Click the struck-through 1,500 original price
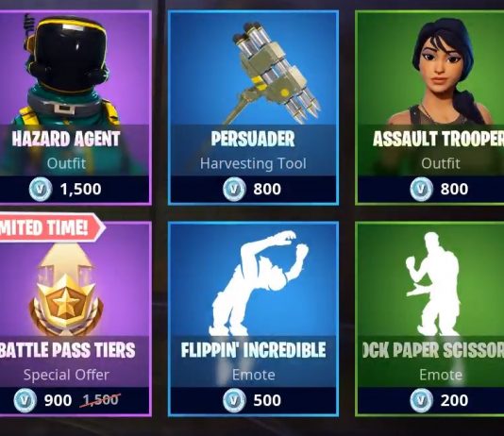The width and height of the screenshot is (504, 436). point(100,400)
